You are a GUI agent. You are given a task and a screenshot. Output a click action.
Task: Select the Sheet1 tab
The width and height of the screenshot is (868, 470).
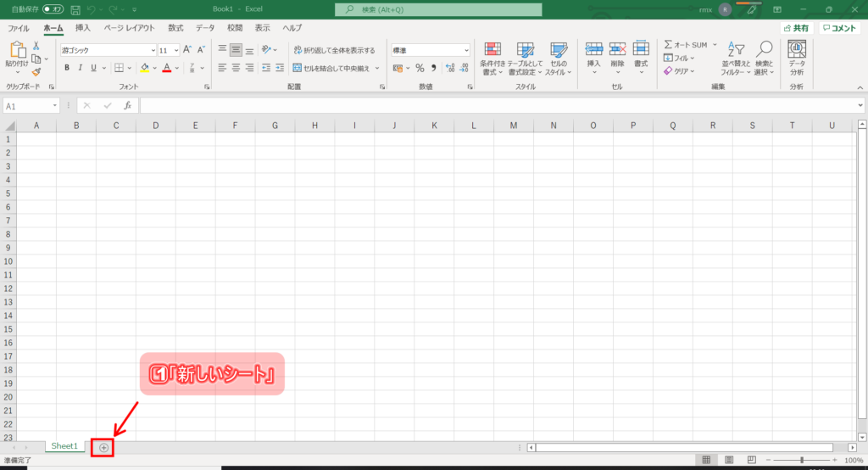point(64,446)
